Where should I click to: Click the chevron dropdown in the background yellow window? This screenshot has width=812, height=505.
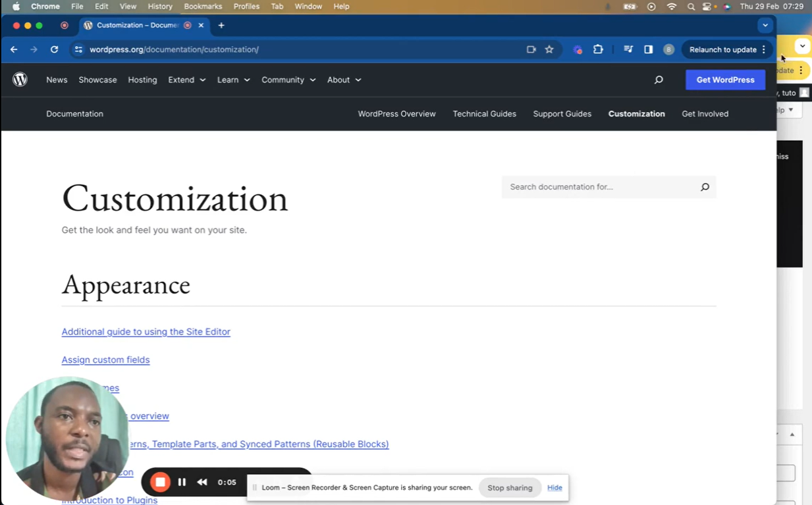(802, 46)
